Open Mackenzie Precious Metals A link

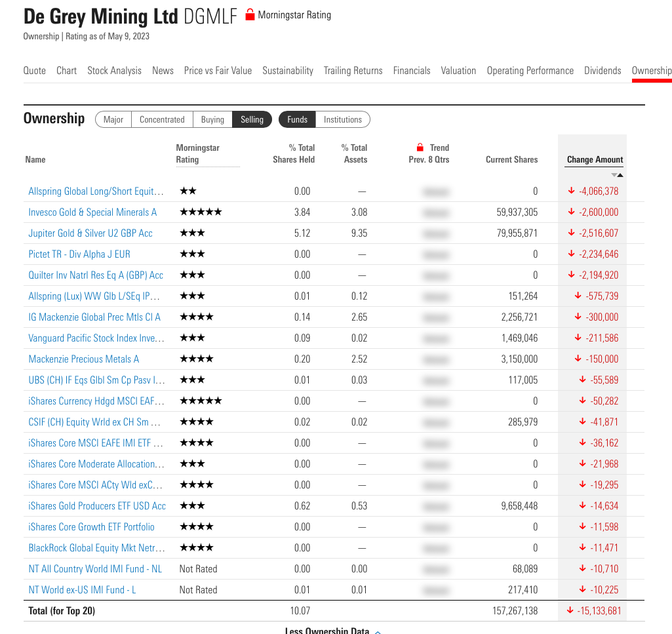click(83, 359)
